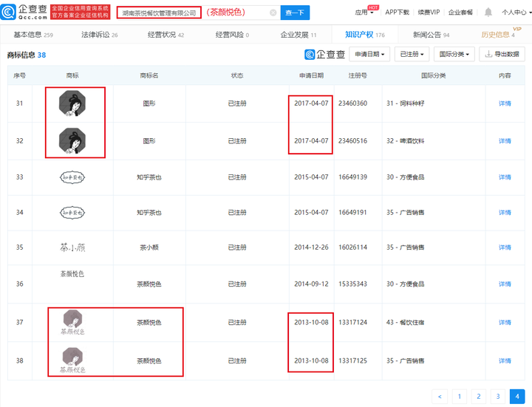Click the date 2014-09-12
The image size is (532, 407).
click(x=311, y=284)
